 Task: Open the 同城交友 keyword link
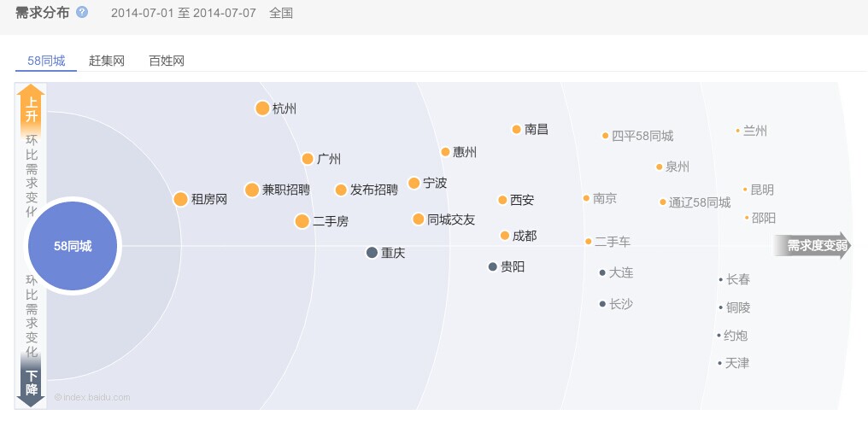tap(451, 219)
